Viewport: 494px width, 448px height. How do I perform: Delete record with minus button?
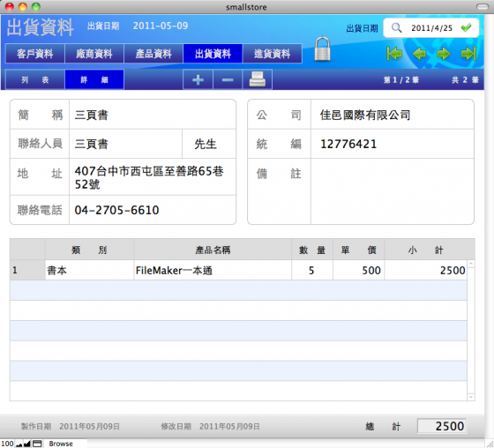click(x=228, y=80)
